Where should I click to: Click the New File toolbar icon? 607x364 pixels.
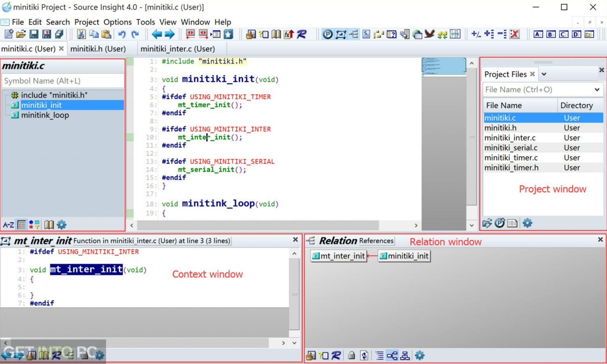(x=9, y=34)
